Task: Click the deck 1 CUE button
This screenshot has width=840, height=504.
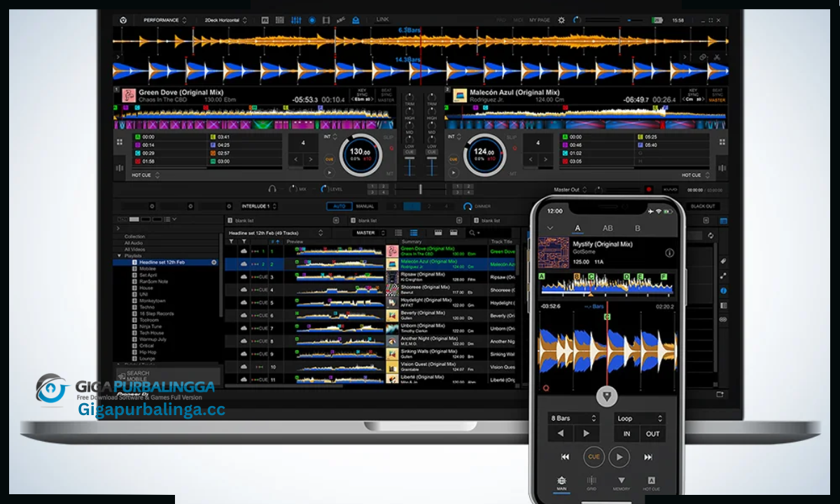Action: 329,160
